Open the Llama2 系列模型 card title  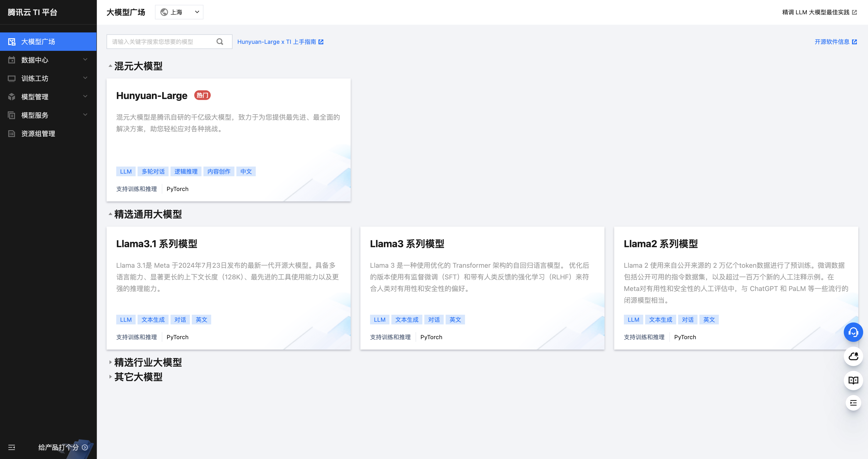click(x=660, y=244)
